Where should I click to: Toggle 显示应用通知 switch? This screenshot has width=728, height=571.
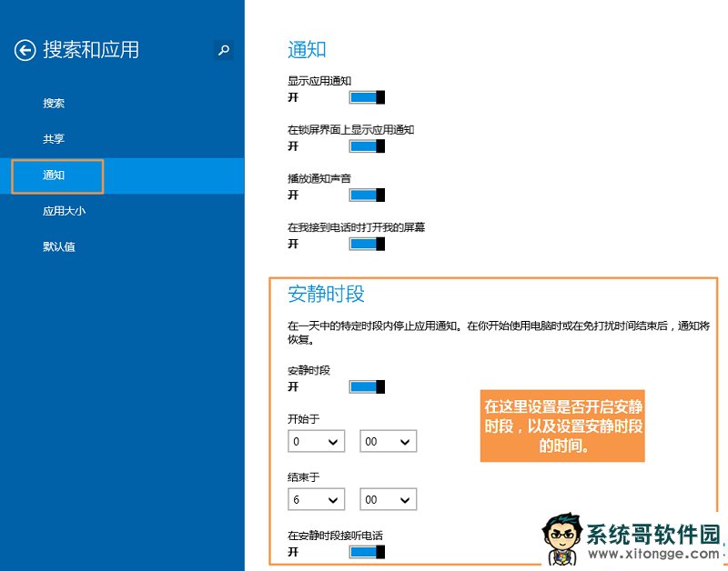coord(367,97)
